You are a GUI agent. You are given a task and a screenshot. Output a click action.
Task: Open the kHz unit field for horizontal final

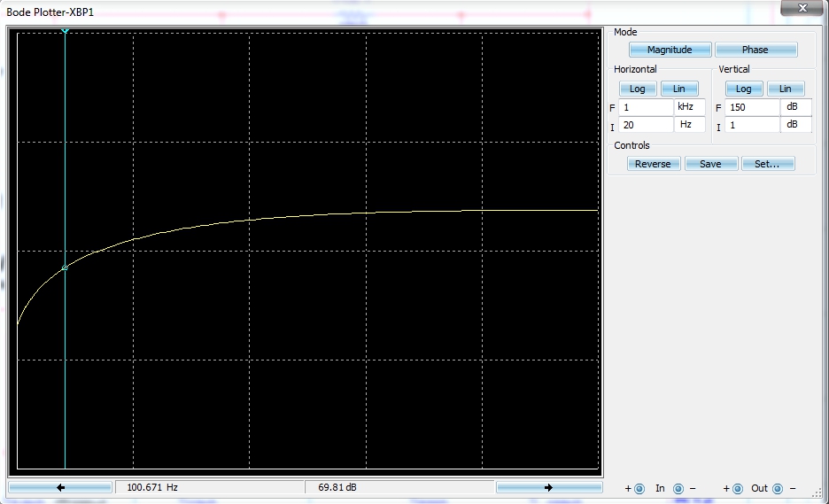691,107
